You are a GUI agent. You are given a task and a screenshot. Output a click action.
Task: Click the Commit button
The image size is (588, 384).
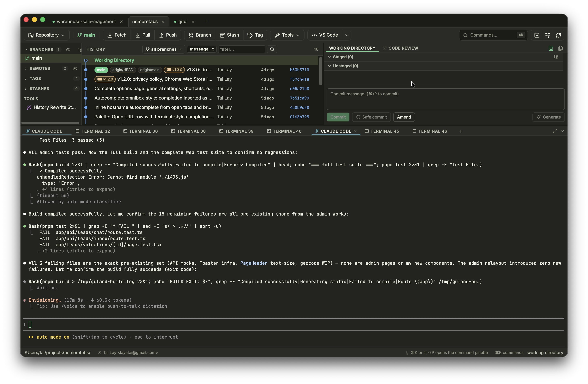pyautogui.click(x=338, y=117)
